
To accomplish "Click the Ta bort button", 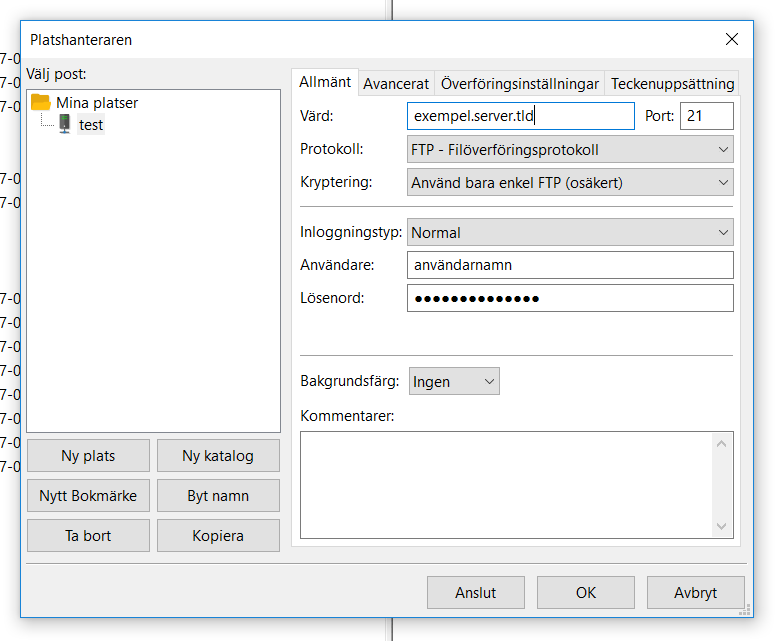I will [x=88, y=536].
